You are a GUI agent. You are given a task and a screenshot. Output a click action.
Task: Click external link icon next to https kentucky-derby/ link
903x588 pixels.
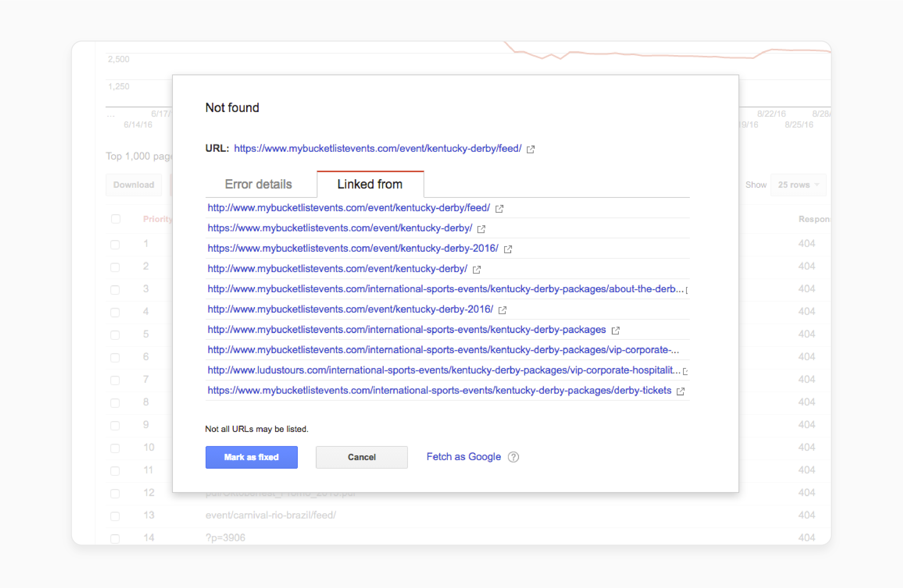tap(481, 229)
